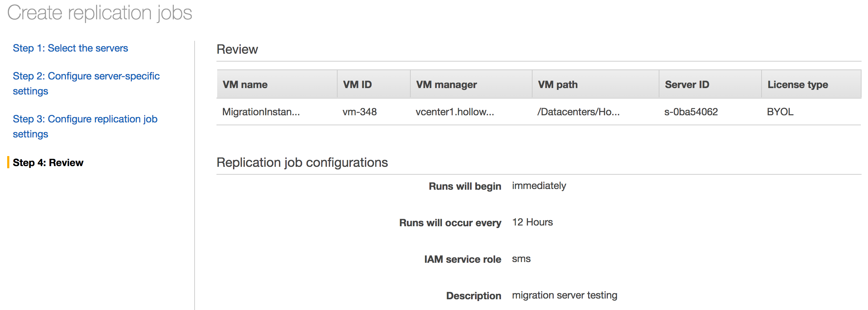
Task: Click the vcenter1.hollow... VM manager cell
Action: pyautogui.click(x=455, y=112)
